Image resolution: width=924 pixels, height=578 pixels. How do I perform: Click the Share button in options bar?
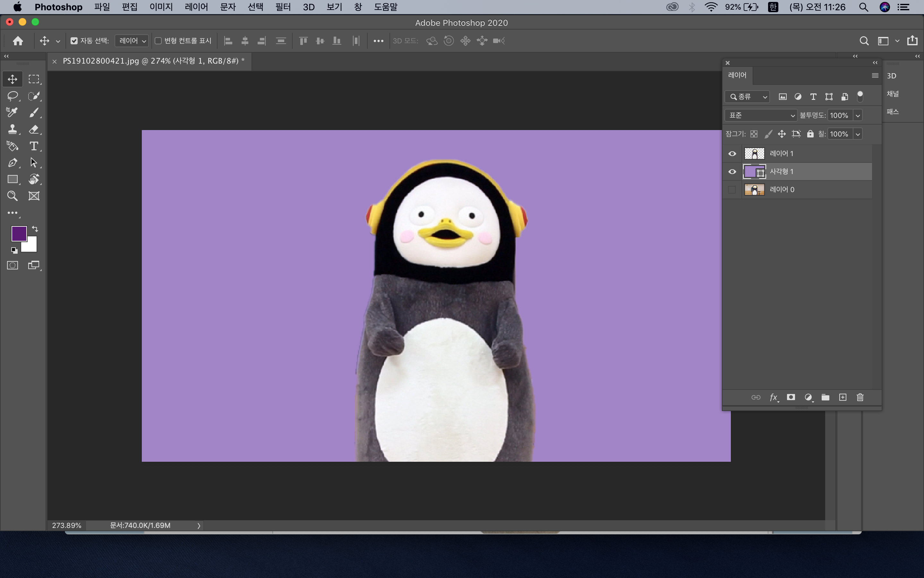pyautogui.click(x=912, y=40)
